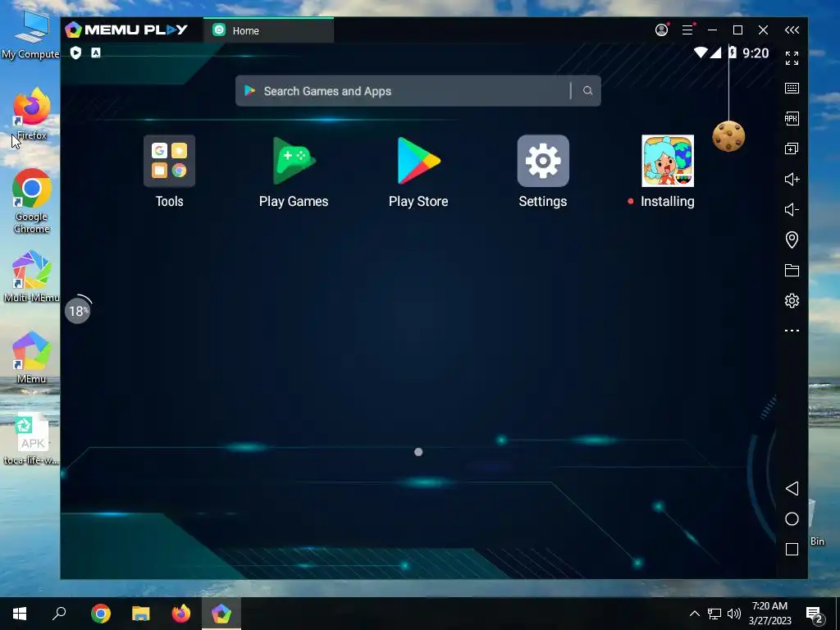The width and height of the screenshot is (840, 630).
Task: Select the toca-life-w APK file on desktop
Action: click(x=32, y=440)
